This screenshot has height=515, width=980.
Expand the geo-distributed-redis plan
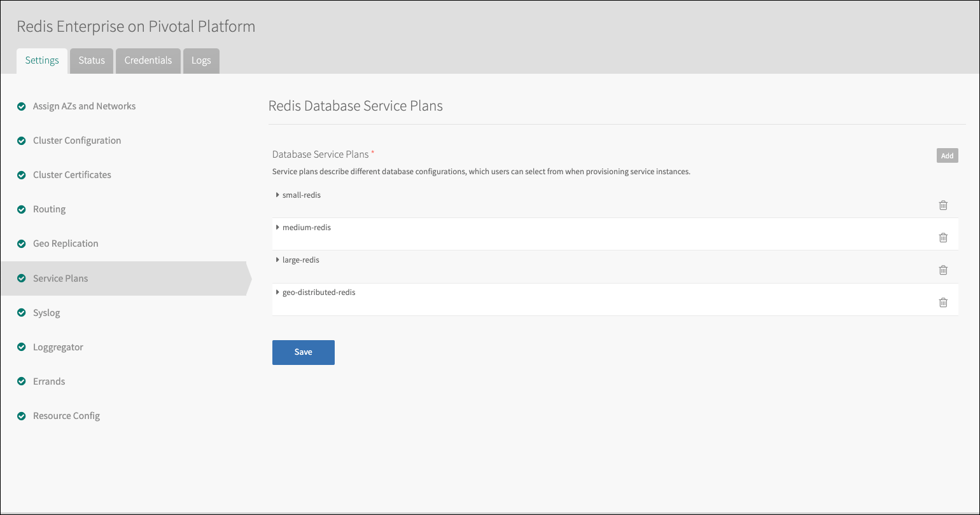[x=278, y=292]
